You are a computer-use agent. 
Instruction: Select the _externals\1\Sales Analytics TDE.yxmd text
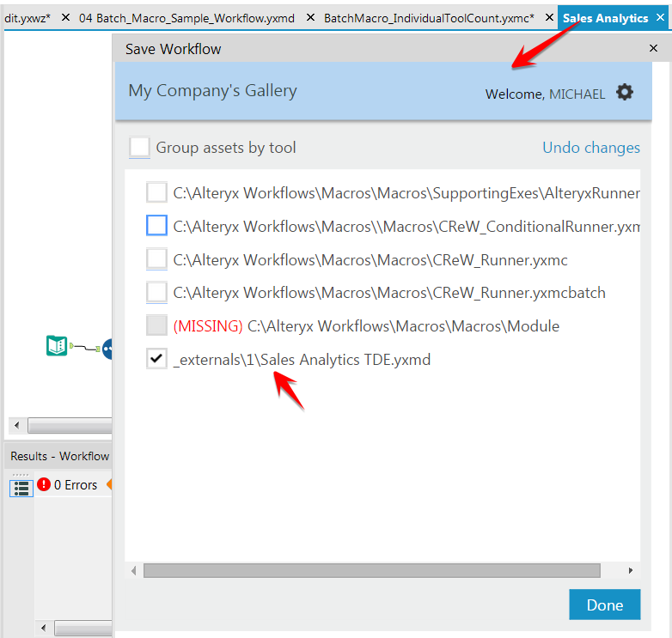point(302,360)
